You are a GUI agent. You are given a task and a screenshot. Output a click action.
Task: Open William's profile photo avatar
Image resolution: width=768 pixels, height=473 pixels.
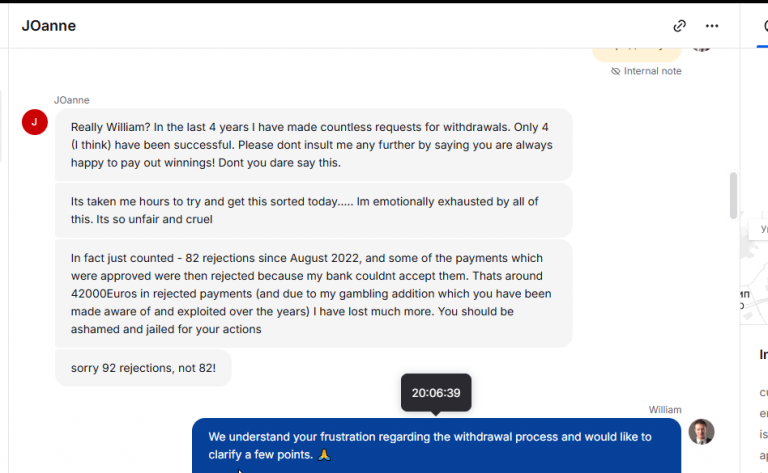701,432
